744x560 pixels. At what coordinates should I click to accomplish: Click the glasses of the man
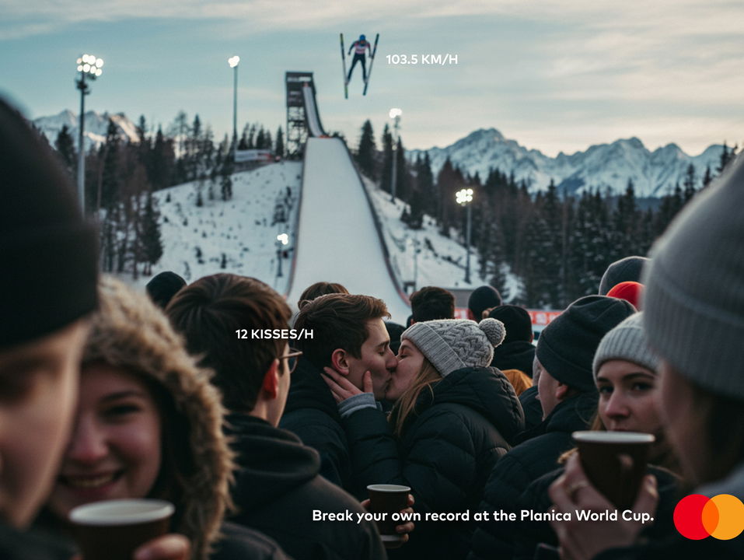point(291,359)
